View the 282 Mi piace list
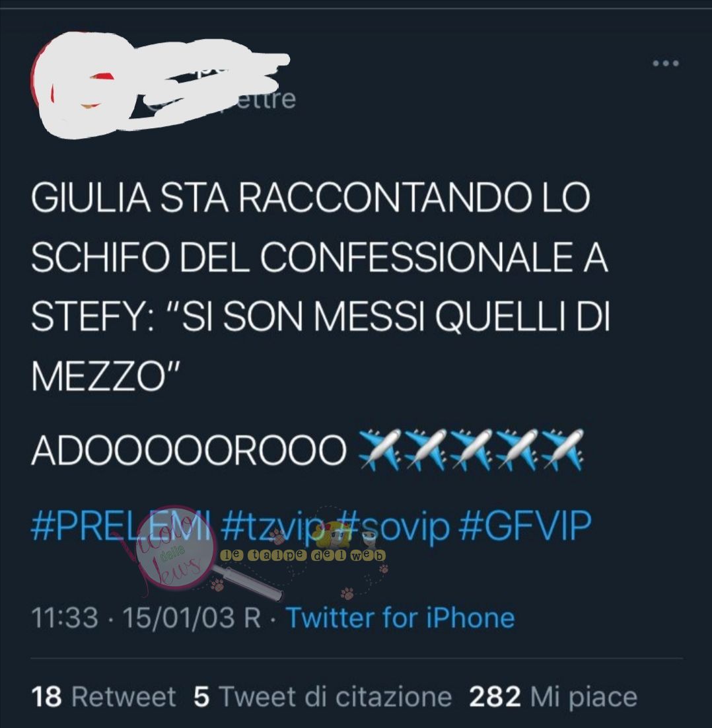The image size is (712, 728). point(553,697)
